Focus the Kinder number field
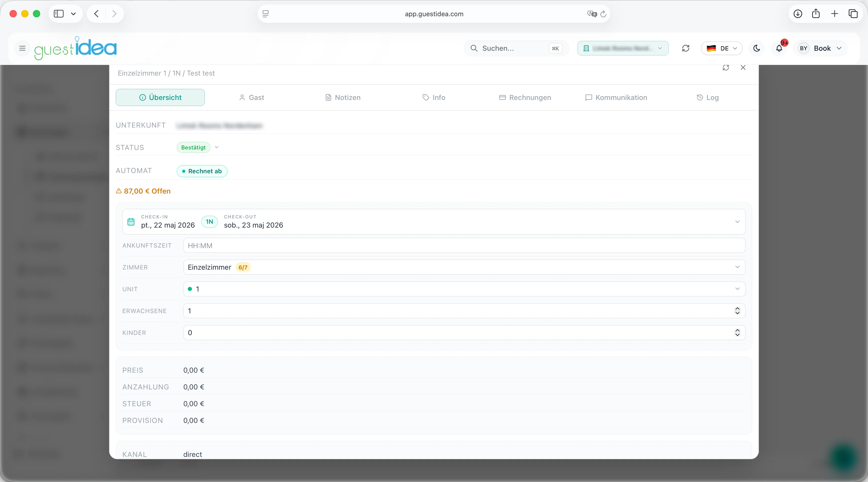Image resolution: width=868 pixels, height=482 pixels. click(x=464, y=333)
